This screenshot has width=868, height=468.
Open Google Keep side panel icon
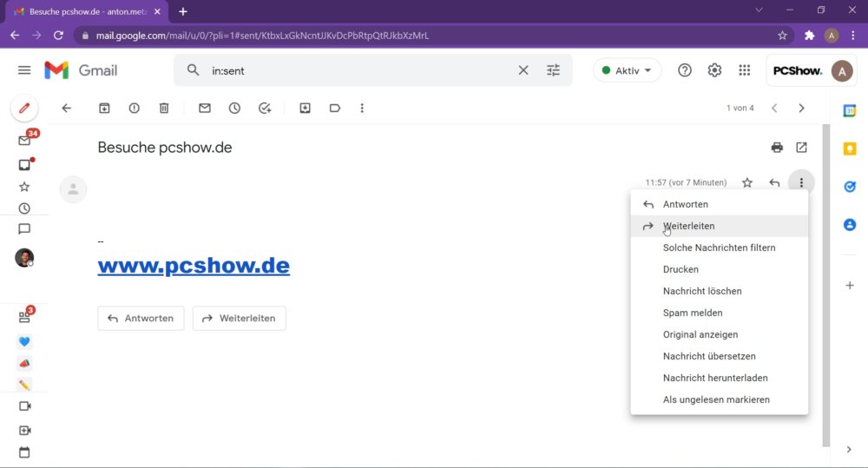(x=850, y=148)
